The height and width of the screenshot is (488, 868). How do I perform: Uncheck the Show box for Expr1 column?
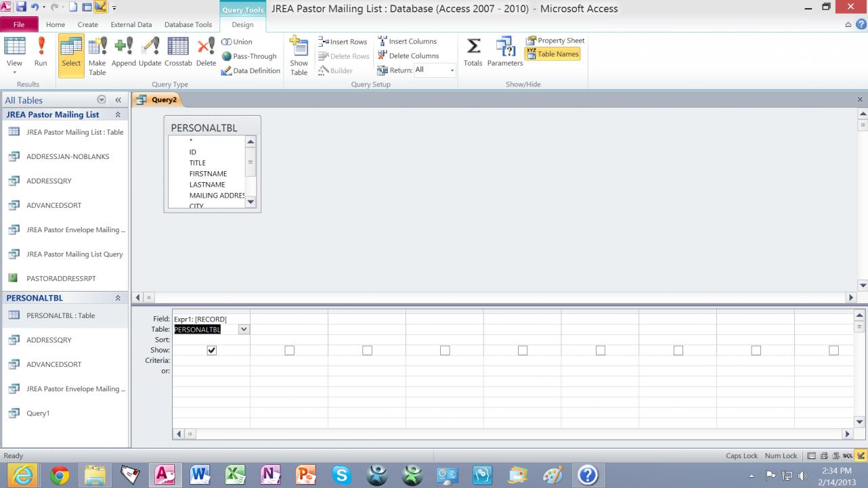(212, 351)
